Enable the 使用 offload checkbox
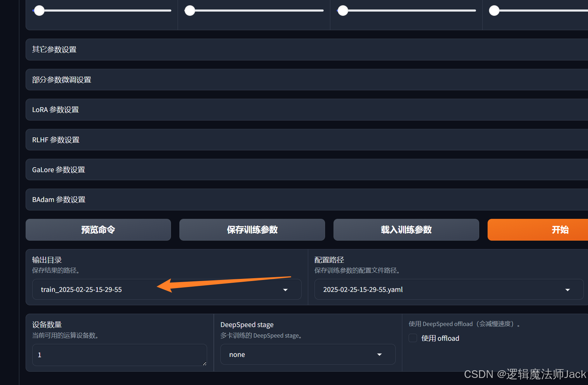 [x=413, y=338]
